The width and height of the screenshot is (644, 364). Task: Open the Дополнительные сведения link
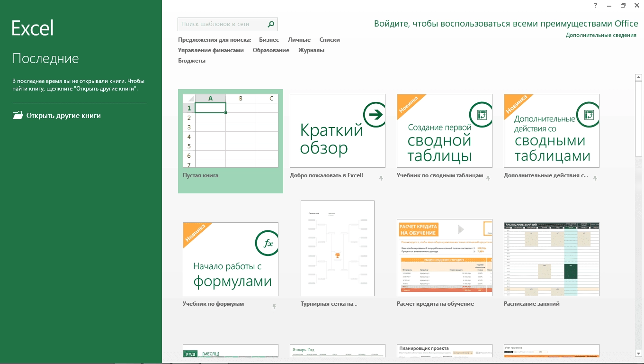(x=601, y=35)
